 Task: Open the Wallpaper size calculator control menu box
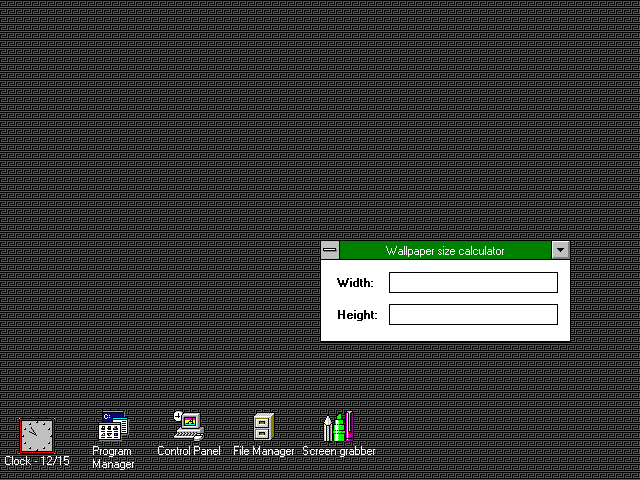330,251
